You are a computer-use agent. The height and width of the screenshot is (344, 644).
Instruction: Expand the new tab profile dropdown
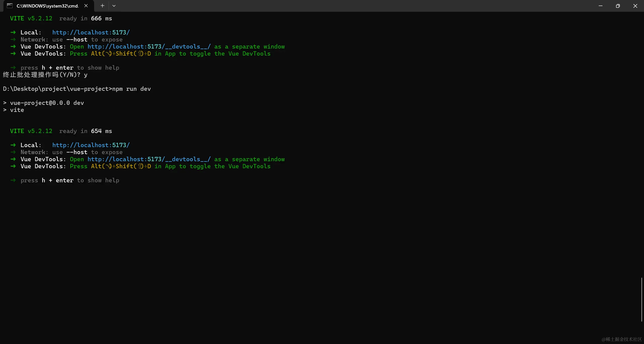(114, 6)
